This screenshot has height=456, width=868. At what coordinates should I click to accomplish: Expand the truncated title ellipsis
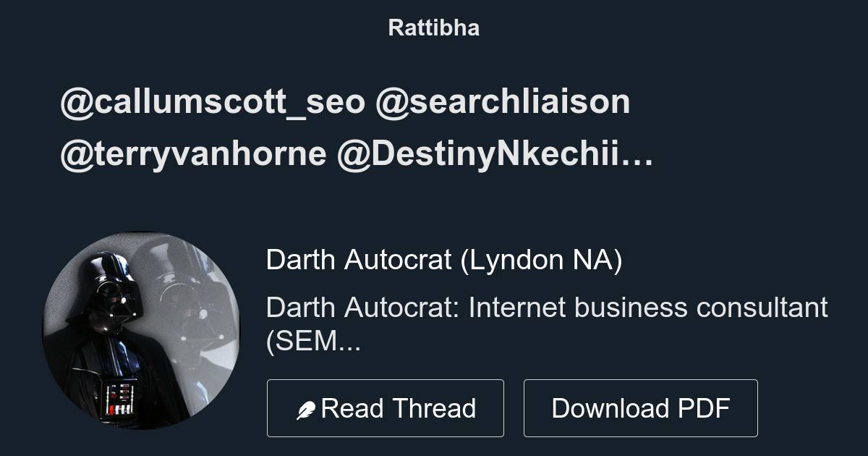click(x=638, y=155)
